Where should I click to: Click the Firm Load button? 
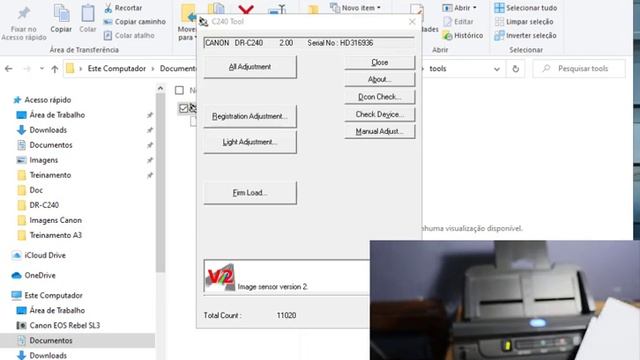click(x=250, y=193)
